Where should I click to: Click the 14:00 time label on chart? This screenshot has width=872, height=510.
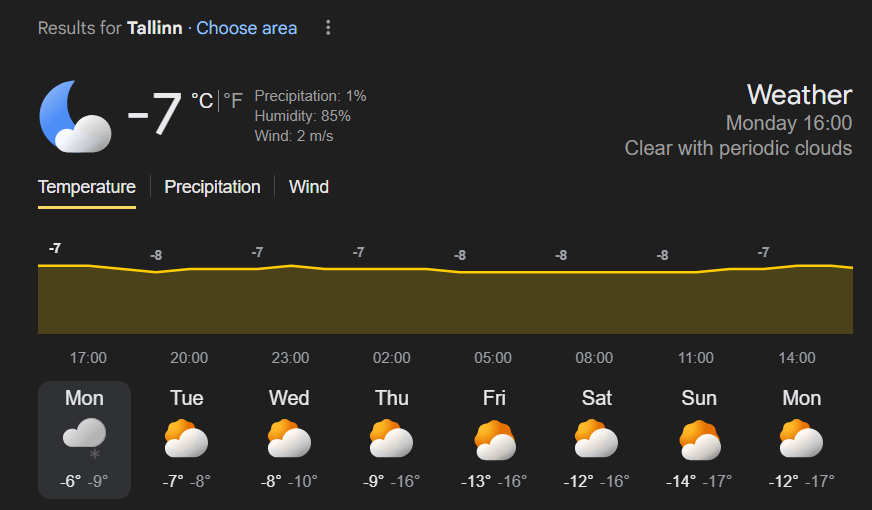coord(797,358)
